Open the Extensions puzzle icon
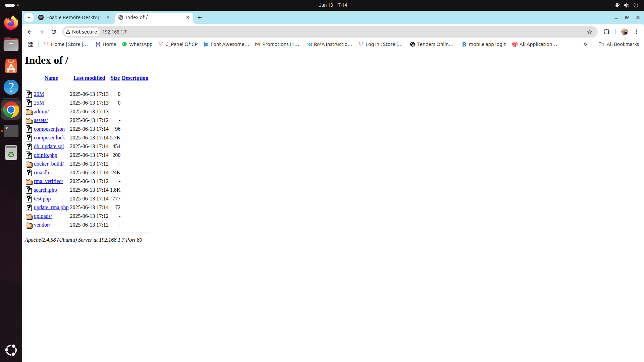Image resolution: width=644 pixels, height=362 pixels. 606,32
